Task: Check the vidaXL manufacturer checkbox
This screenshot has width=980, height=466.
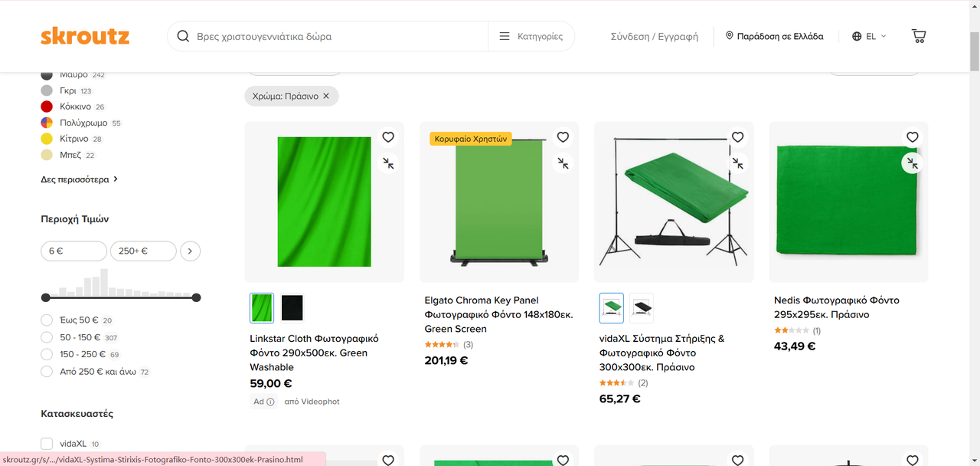Action: click(47, 444)
